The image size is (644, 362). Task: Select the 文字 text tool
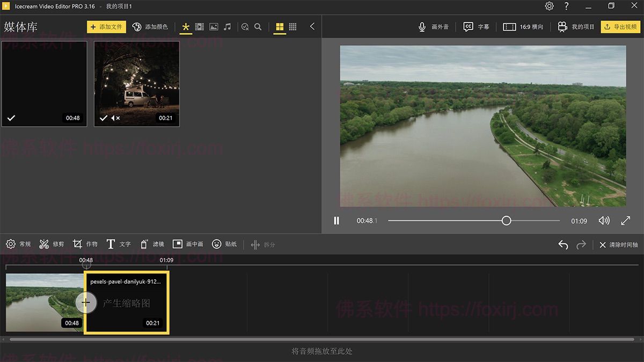pyautogui.click(x=119, y=244)
